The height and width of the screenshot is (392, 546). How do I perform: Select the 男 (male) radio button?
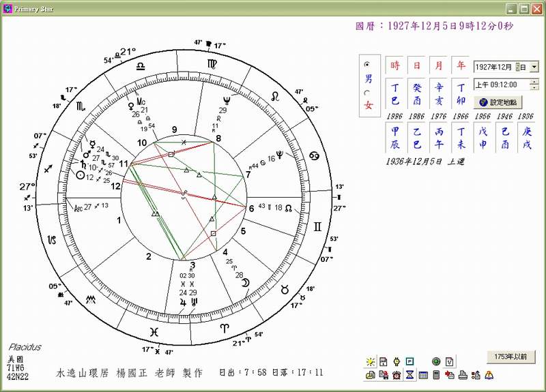(x=367, y=64)
